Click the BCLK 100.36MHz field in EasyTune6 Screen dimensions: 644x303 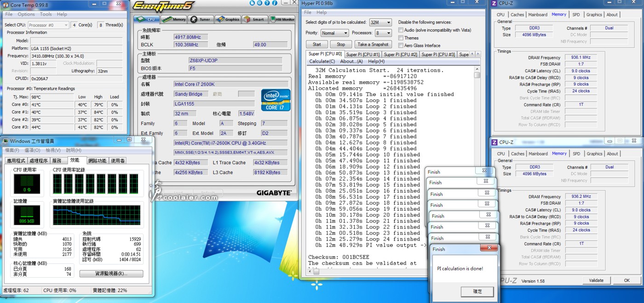(x=190, y=45)
